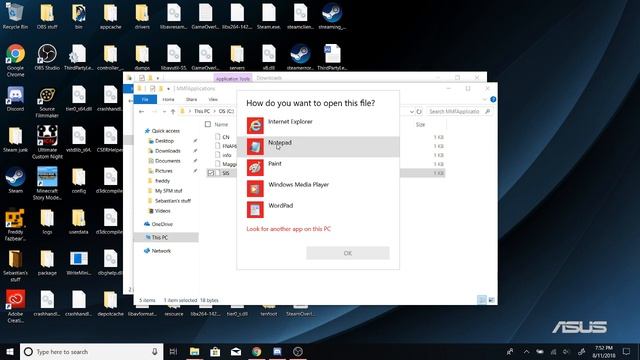
Task: Open the Windows Start menu
Action: tap(10, 351)
